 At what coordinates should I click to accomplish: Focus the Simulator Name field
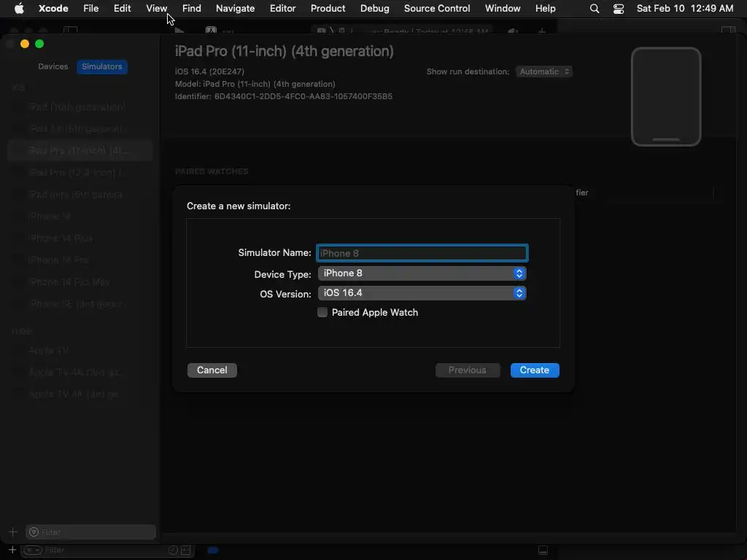(x=422, y=253)
